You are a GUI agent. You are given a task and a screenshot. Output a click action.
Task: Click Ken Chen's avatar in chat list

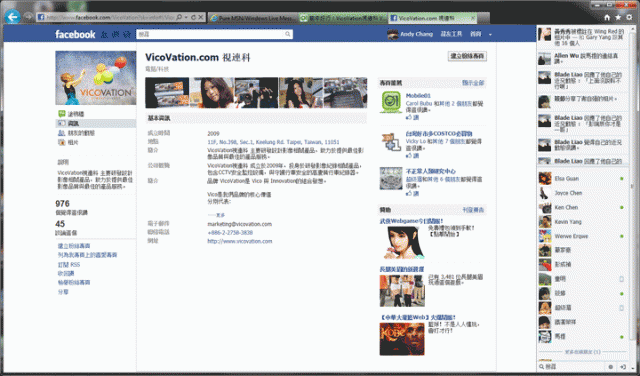[545, 207]
